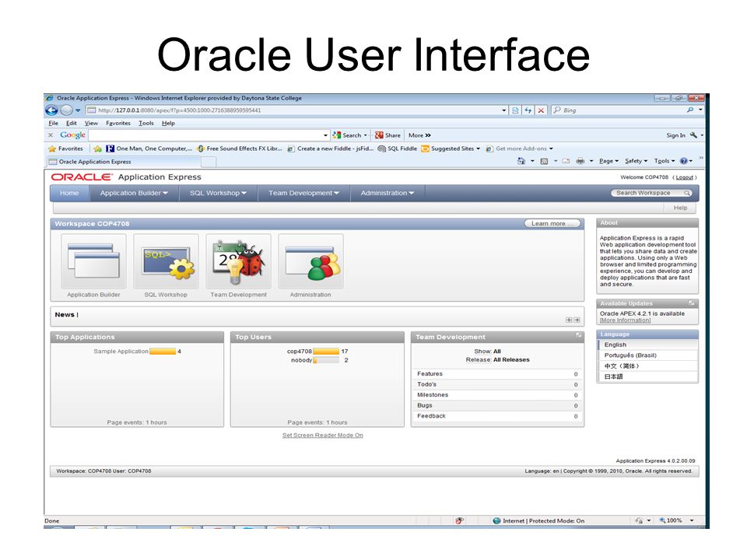Image resolution: width=747 pixels, height=560 pixels.
Task: Click the Google toolbar search field
Action: [x=205, y=135]
